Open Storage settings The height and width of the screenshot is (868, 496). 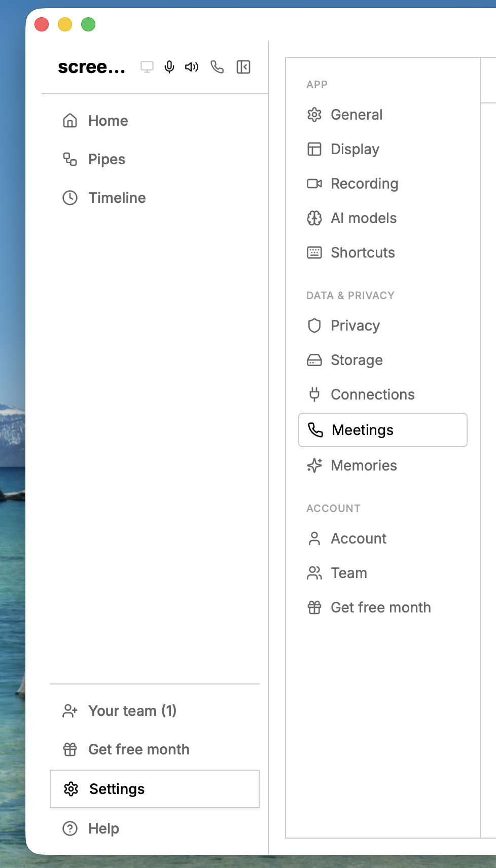(357, 360)
